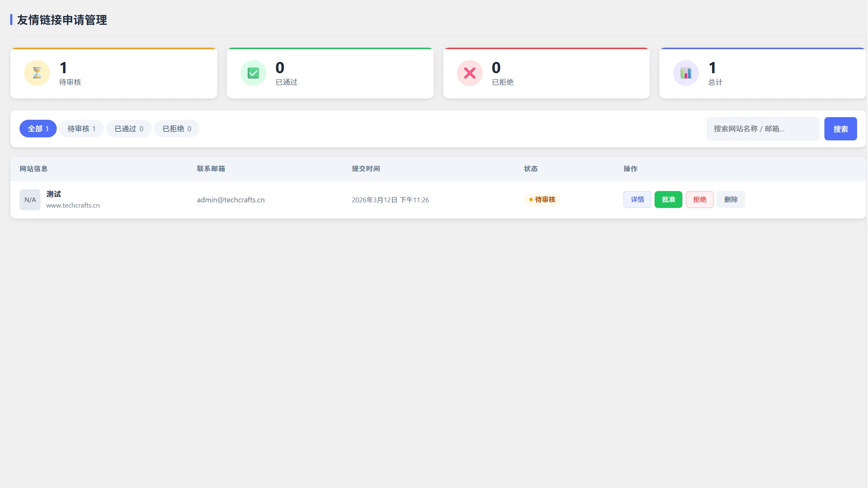Screen dimensions: 868x488
Task: Delete the application with 删除 button
Action: 731,200
